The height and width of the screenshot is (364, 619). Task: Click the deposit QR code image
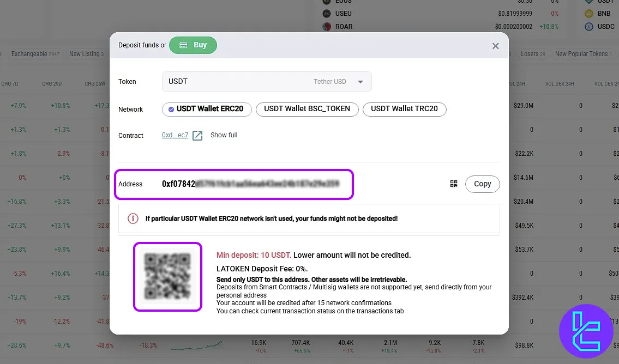[168, 277]
